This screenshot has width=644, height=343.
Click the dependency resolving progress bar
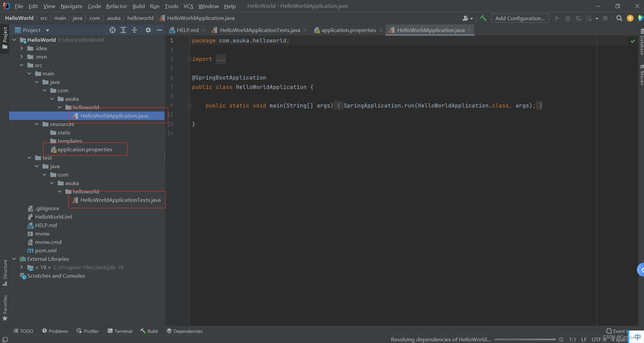(x=525, y=339)
